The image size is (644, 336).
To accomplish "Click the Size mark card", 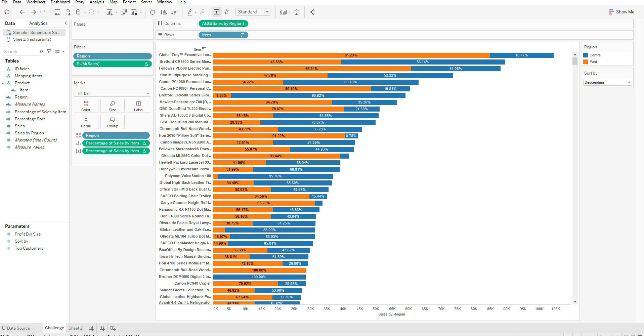I will [x=112, y=106].
